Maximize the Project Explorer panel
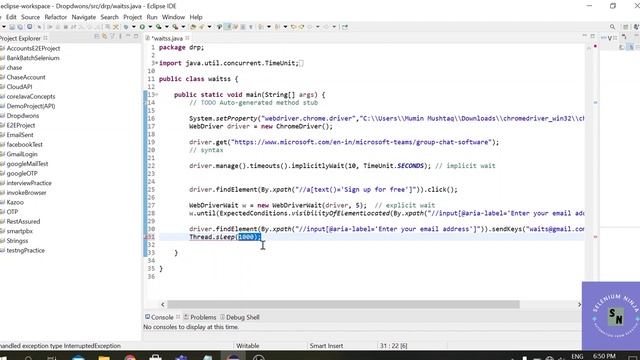640x360 pixels. (136, 37)
